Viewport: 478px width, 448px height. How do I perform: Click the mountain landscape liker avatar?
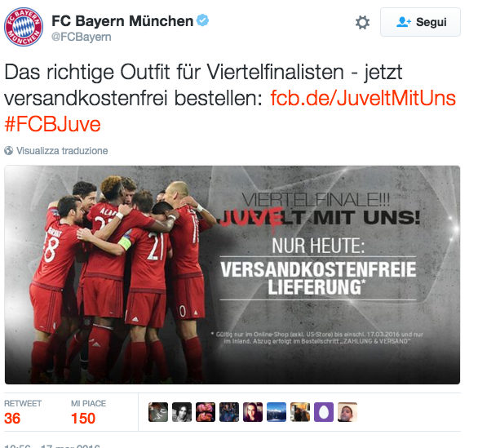coord(277,412)
